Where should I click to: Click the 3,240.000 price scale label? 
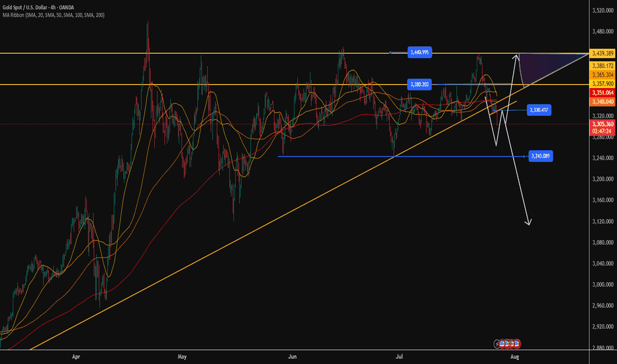603,158
